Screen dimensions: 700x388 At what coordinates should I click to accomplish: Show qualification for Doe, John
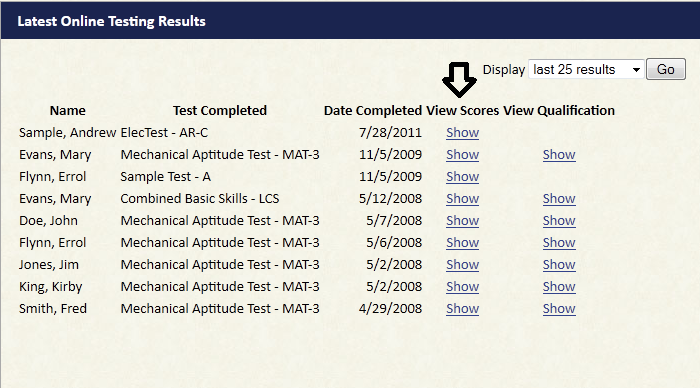click(x=559, y=221)
